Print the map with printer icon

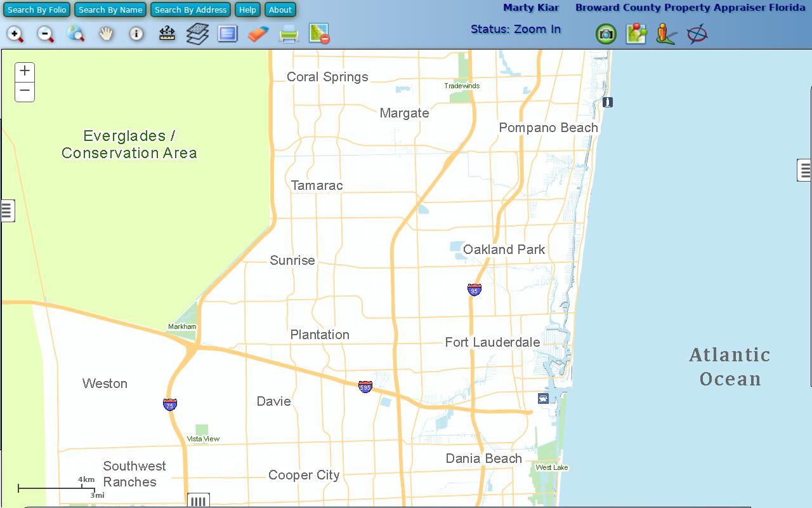(x=289, y=34)
